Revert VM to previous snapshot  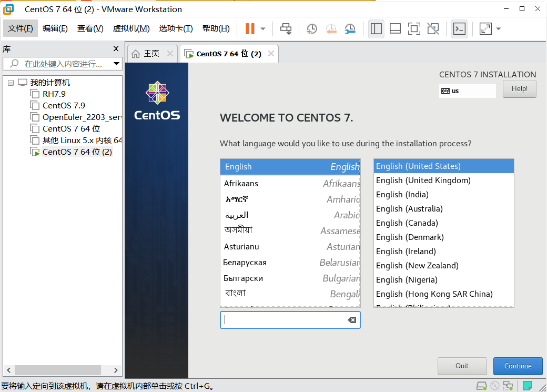pos(331,28)
